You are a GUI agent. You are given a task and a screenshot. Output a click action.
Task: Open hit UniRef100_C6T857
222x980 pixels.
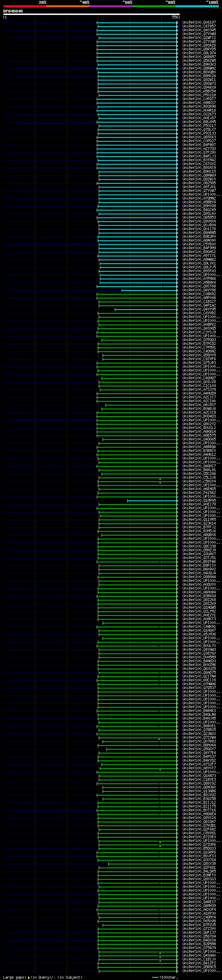[x=199, y=27]
